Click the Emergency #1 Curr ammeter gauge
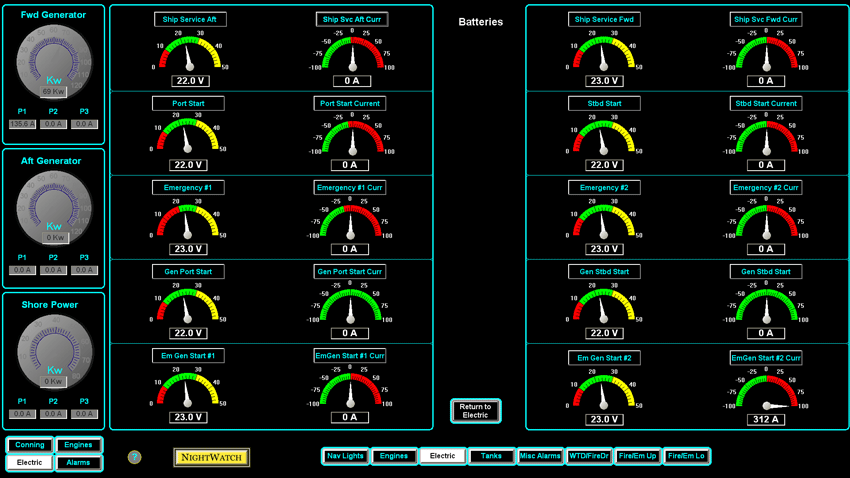 point(350,223)
